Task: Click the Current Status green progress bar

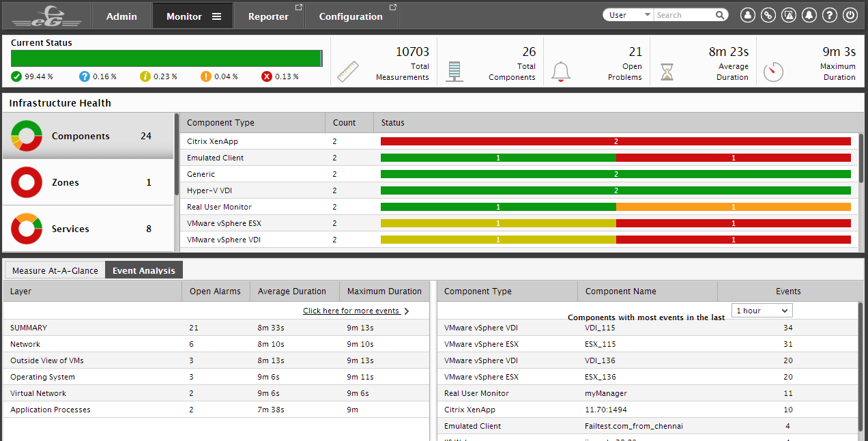Action: point(167,58)
